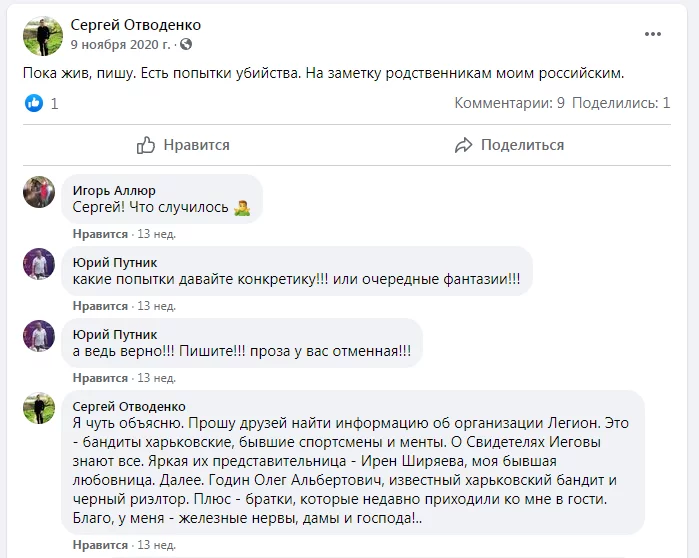Screen dimensions: 699x558
Task: Like the 'какие попытки' comment
Action: click(100, 306)
